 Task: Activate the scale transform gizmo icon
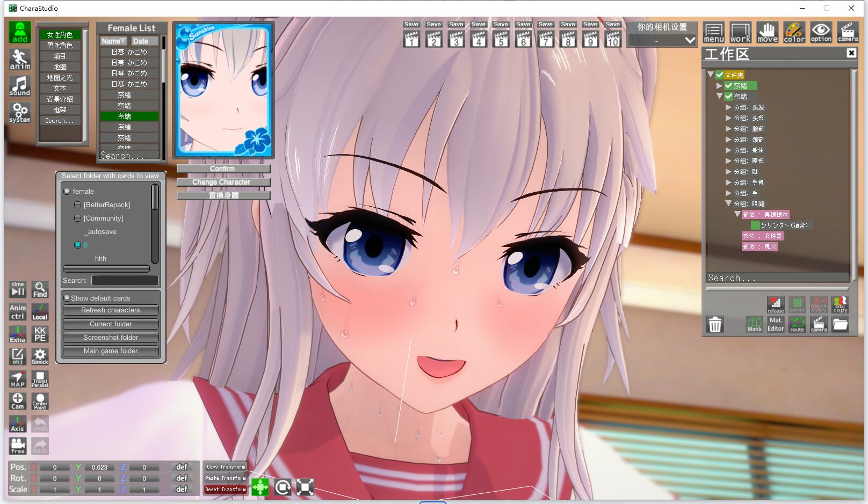pos(305,487)
